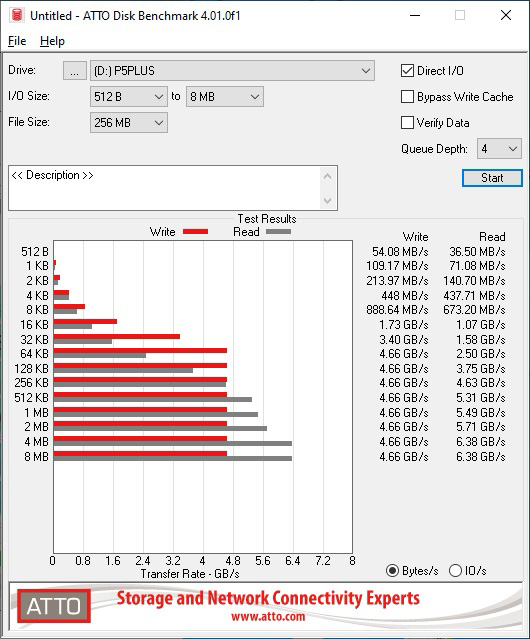Click the 2.50 GB/s read value
This screenshot has width=530, height=639.
click(x=481, y=354)
